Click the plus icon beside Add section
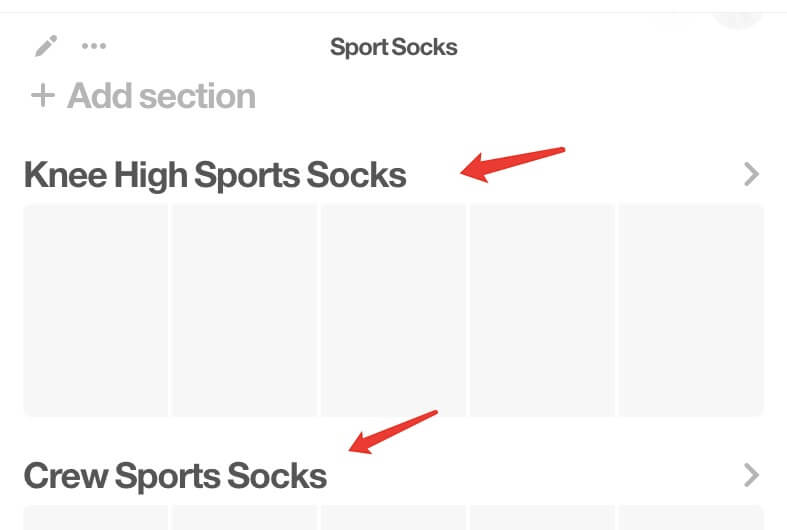The height and width of the screenshot is (530, 787). tap(42, 96)
